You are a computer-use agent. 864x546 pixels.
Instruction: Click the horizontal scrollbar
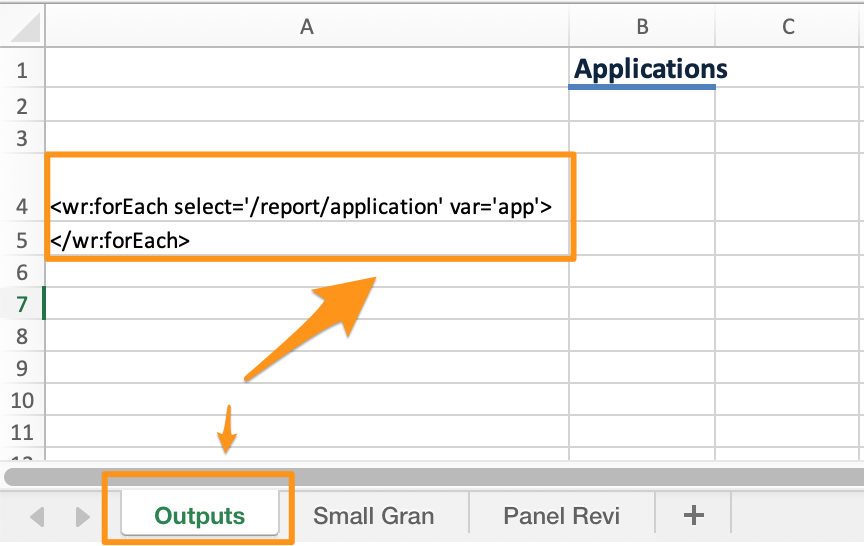pyautogui.click(x=432, y=476)
